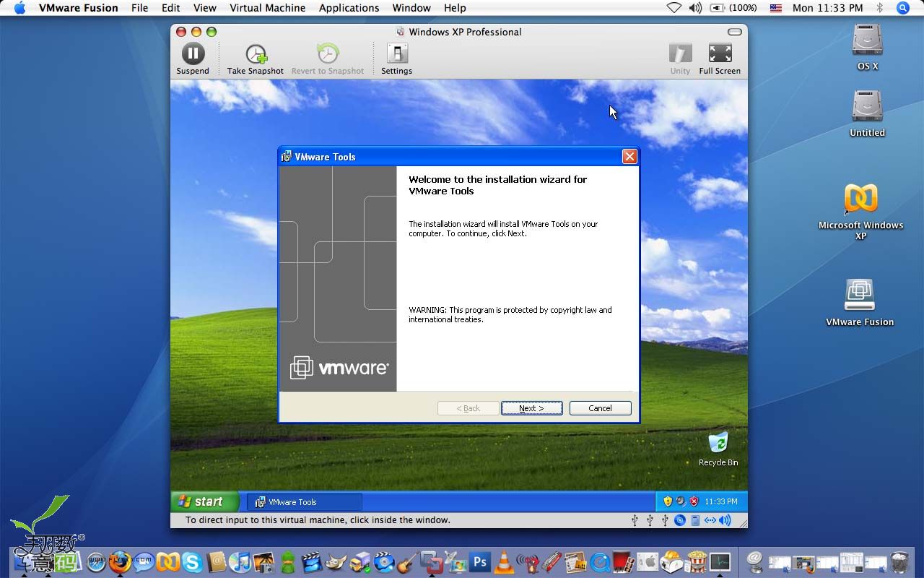The width and height of the screenshot is (924, 578).
Task: Open the Window menu
Action: coord(411,8)
